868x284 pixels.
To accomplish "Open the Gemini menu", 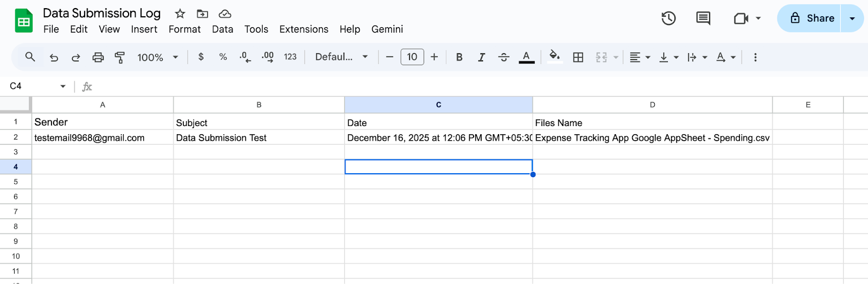I will coord(387,29).
